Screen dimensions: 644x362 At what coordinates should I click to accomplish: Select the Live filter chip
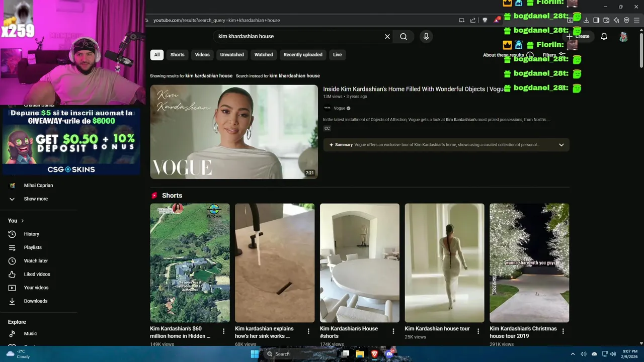337,55
